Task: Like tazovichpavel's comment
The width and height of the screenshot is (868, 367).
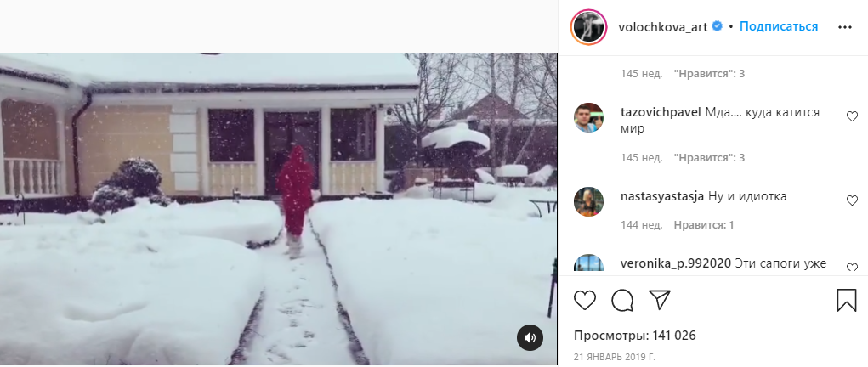Action: 852,116
